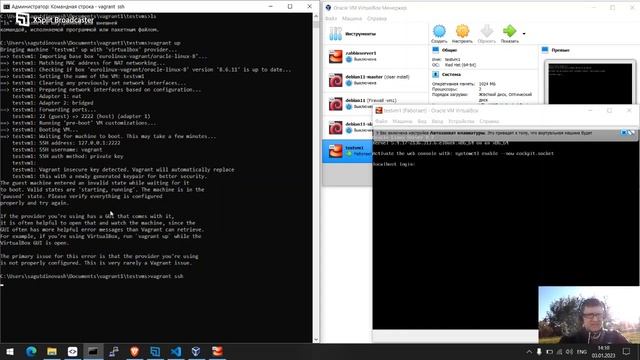Click the Command Prompt title bar icon
Screen dimensions: 640x360
pyautogui.click(x=6, y=7)
